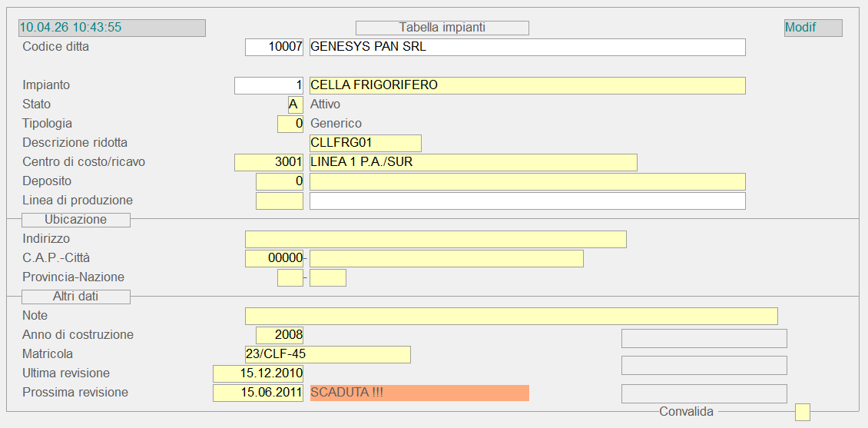This screenshot has height=428, width=868.
Task: Click the Convalida confirmation box
Action: pyautogui.click(x=802, y=412)
